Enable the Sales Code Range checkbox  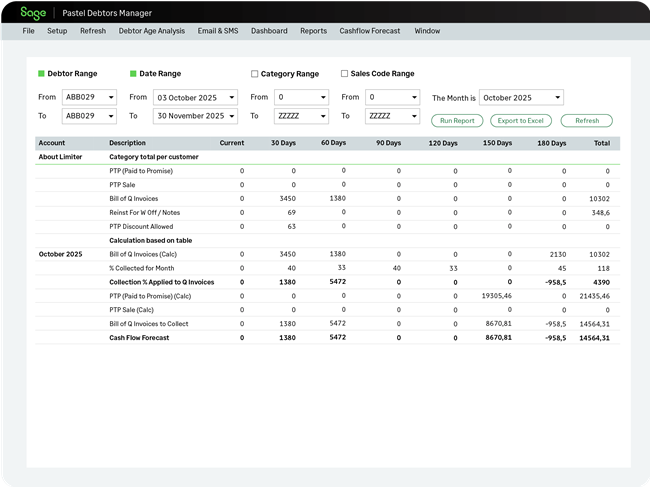coord(344,73)
